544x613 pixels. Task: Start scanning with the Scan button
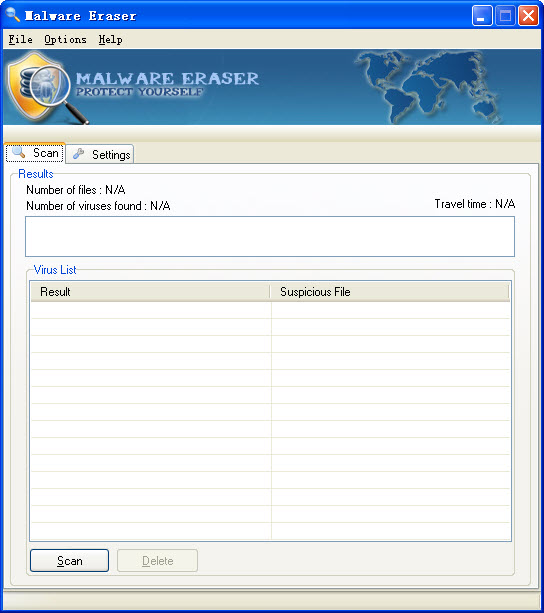pos(70,561)
